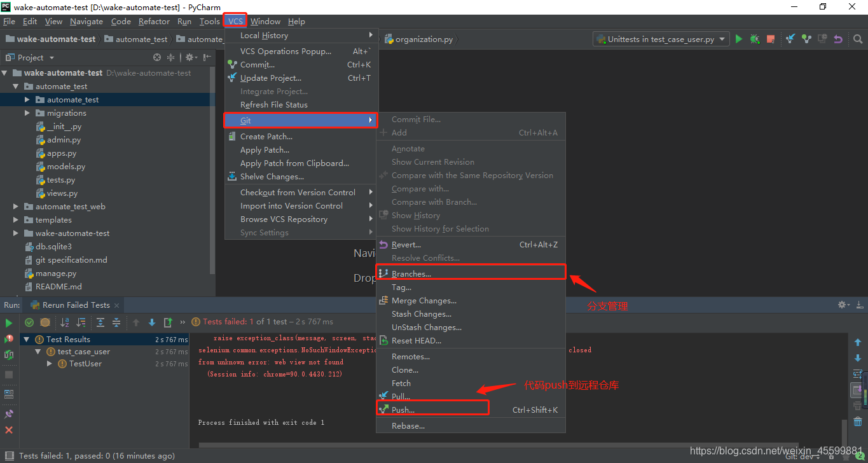Select Rebase... in the Git submenu

[x=471, y=425]
